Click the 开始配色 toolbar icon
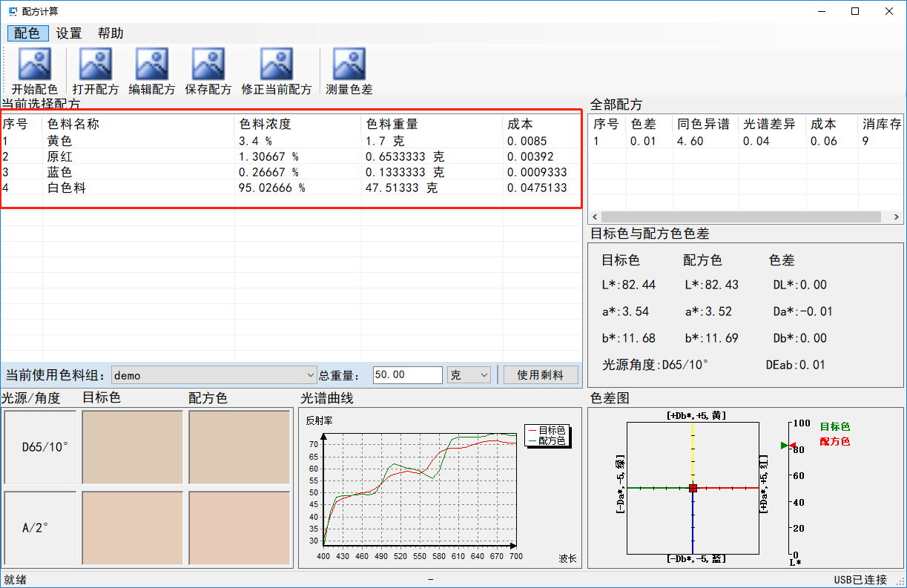Viewport: 907px width, 588px height. click(x=34, y=65)
